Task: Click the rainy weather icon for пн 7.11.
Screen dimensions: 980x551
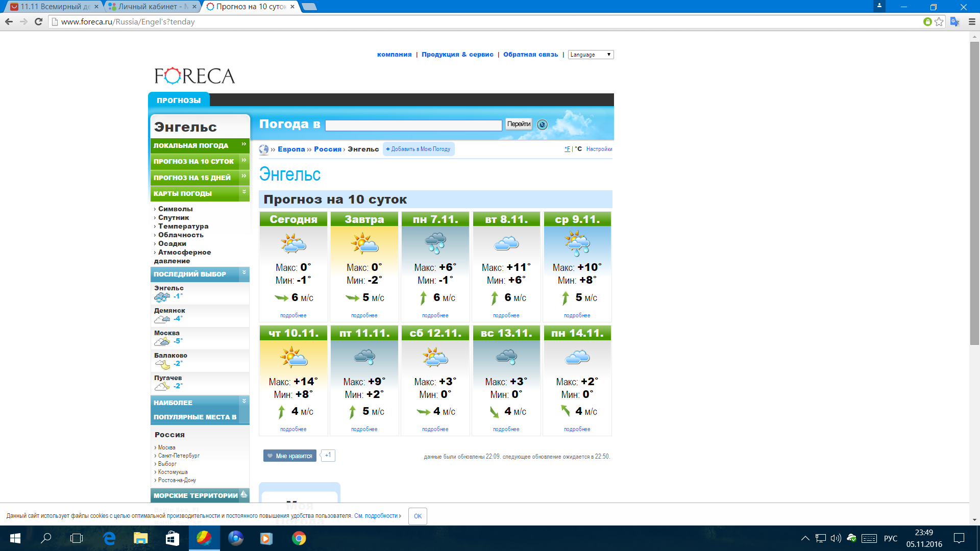Action: (x=435, y=243)
